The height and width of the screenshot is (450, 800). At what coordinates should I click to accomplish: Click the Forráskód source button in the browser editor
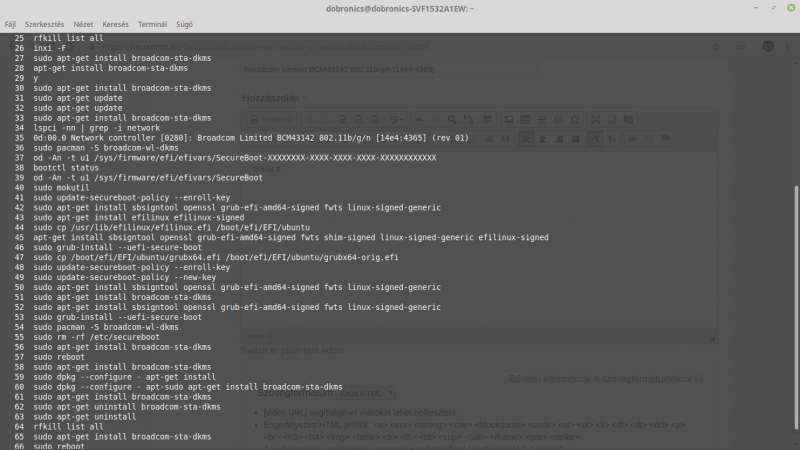pos(272,119)
